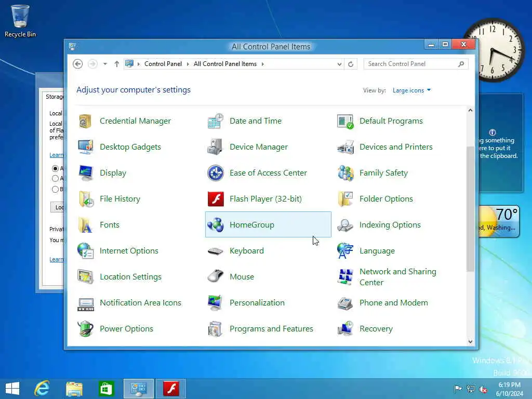Viewport: 532px width, 399px height.
Task: Open Power Options icon
Action: (85, 329)
